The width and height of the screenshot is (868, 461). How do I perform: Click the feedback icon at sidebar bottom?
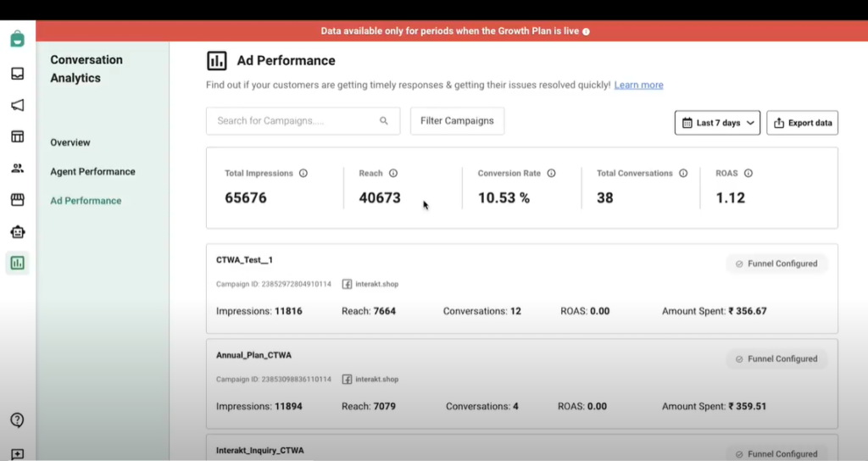[x=17, y=454]
